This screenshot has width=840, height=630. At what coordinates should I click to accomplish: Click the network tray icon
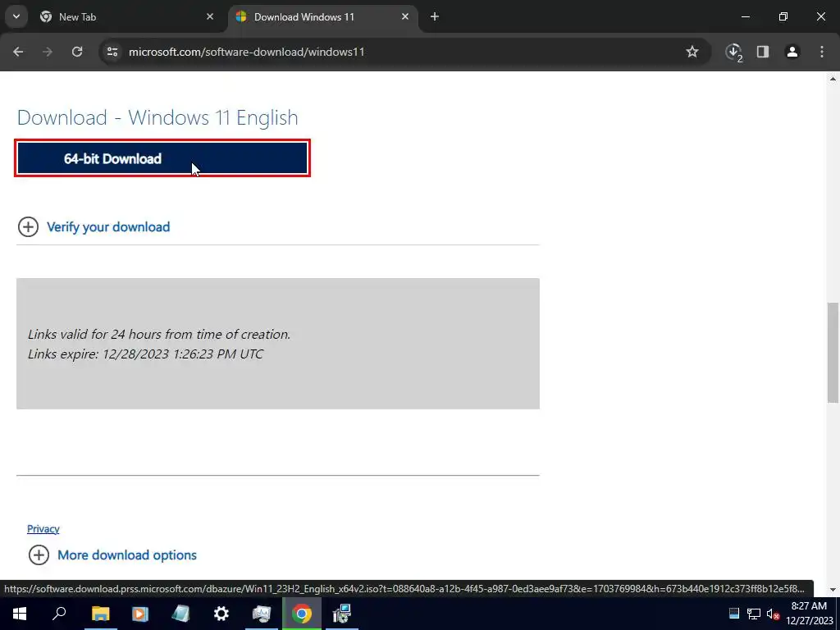click(754, 614)
